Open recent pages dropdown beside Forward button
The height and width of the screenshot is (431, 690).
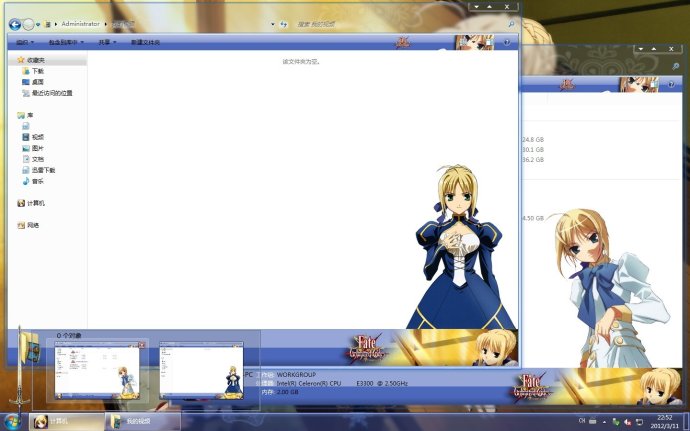point(38,25)
